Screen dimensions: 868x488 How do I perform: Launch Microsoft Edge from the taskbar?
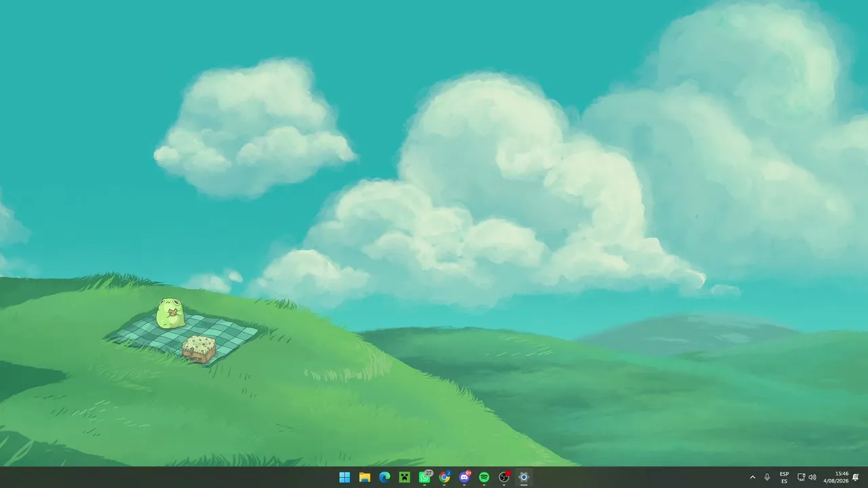point(384,477)
